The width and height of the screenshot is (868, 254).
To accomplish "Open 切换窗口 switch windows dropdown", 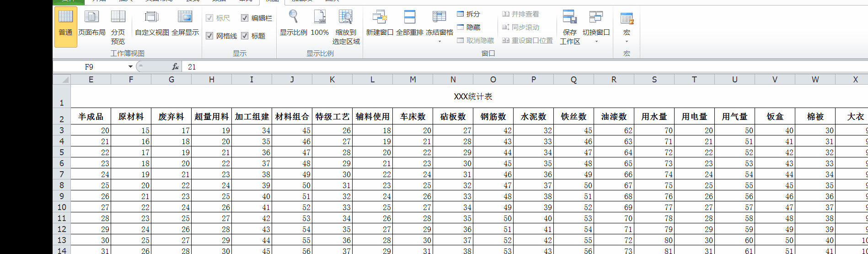I will click(x=596, y=27).
